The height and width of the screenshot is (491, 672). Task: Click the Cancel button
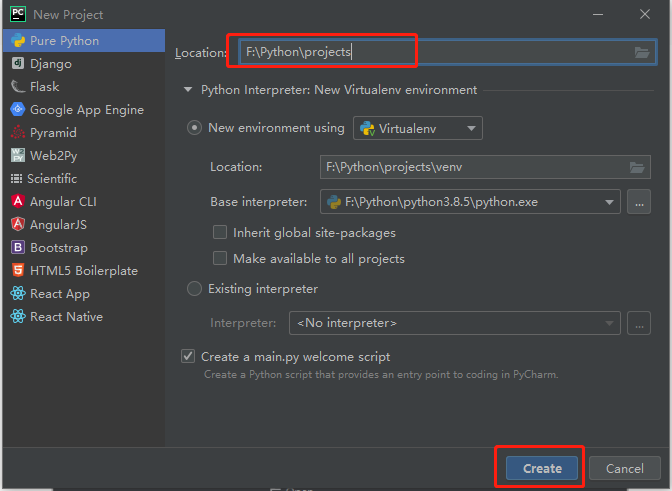624,468
